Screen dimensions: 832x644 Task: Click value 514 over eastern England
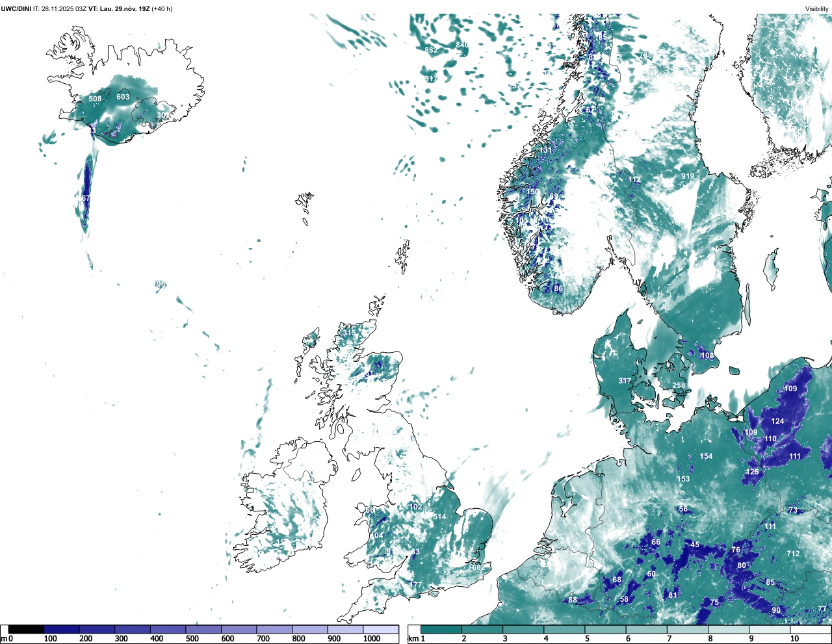(440, 517)
